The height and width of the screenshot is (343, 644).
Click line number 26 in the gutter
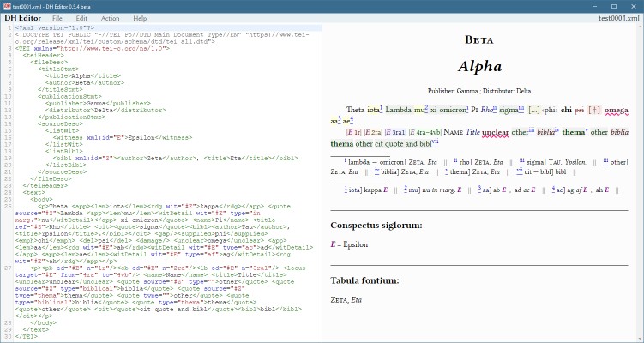9,206
